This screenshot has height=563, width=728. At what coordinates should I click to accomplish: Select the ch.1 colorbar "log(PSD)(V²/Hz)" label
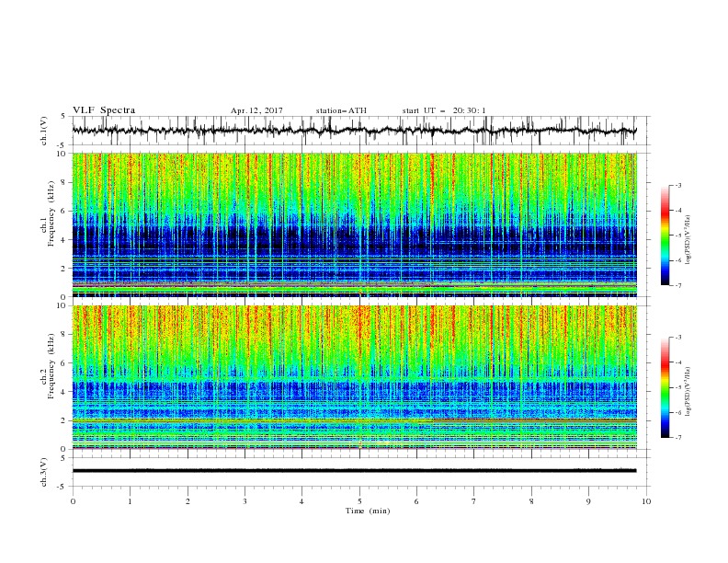[688, 240]
